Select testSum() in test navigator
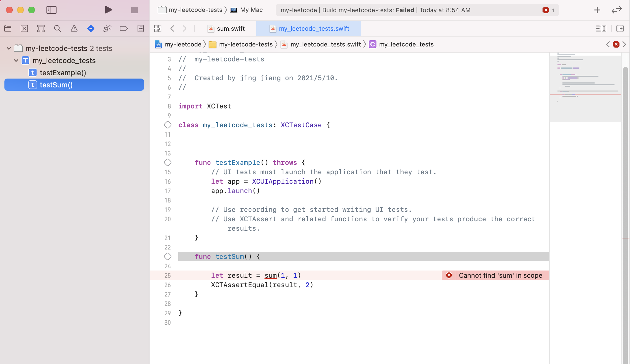 point(74,85)
